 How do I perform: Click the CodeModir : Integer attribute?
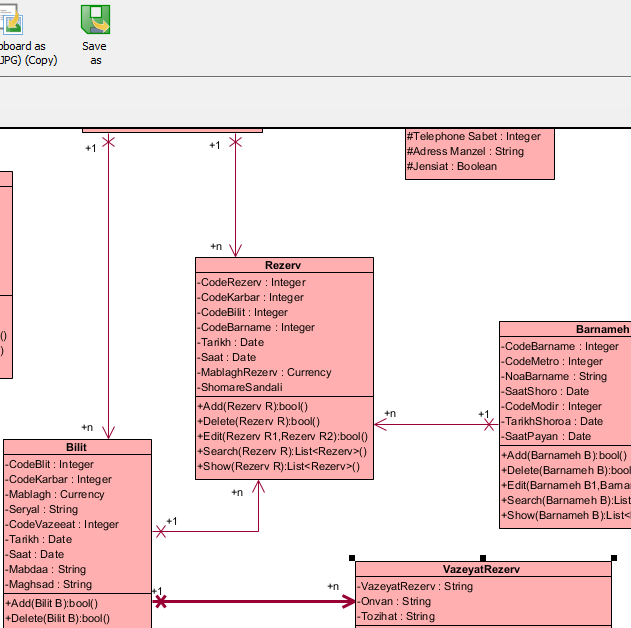(551, 406)
